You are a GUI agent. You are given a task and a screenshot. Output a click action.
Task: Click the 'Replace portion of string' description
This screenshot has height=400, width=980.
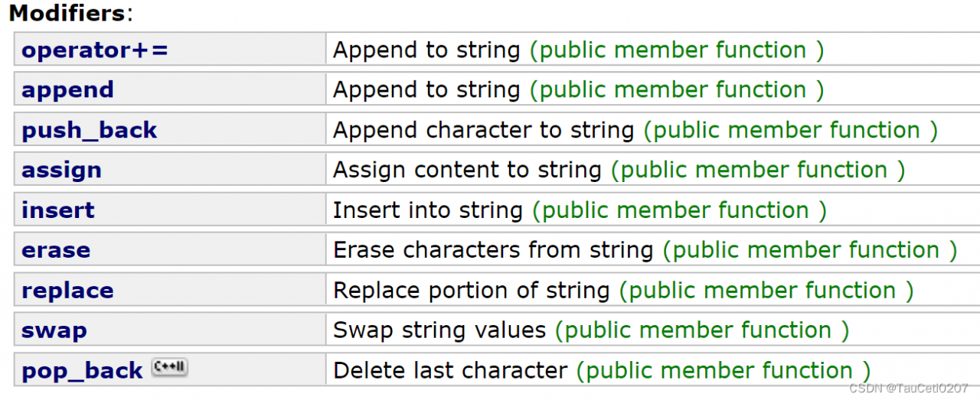pyautogui.click(x=472, y=291)
